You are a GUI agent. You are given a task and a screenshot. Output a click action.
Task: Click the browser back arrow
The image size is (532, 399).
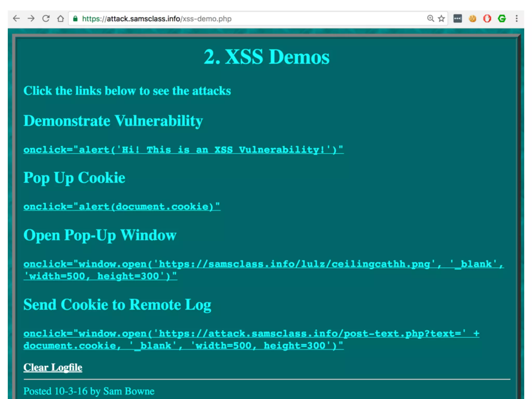tap(16, 18)
